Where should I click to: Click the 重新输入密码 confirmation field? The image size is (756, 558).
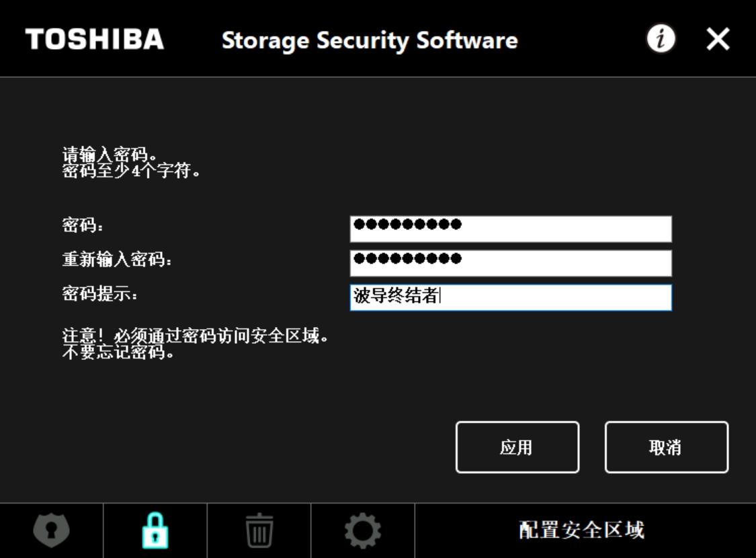(x=509, y=263)
